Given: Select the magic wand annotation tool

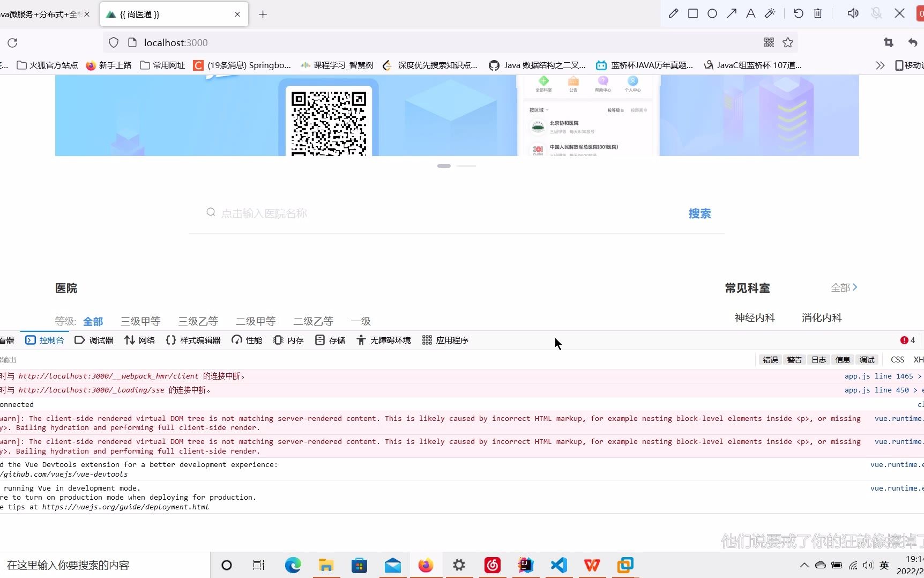Looking at the screenshot, I should (770, 13).
